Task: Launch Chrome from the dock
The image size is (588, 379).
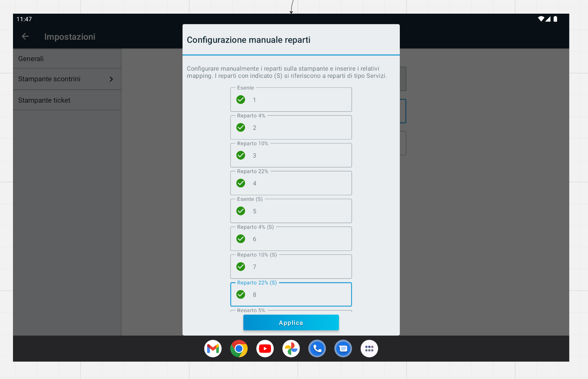Action: point(239,349)
